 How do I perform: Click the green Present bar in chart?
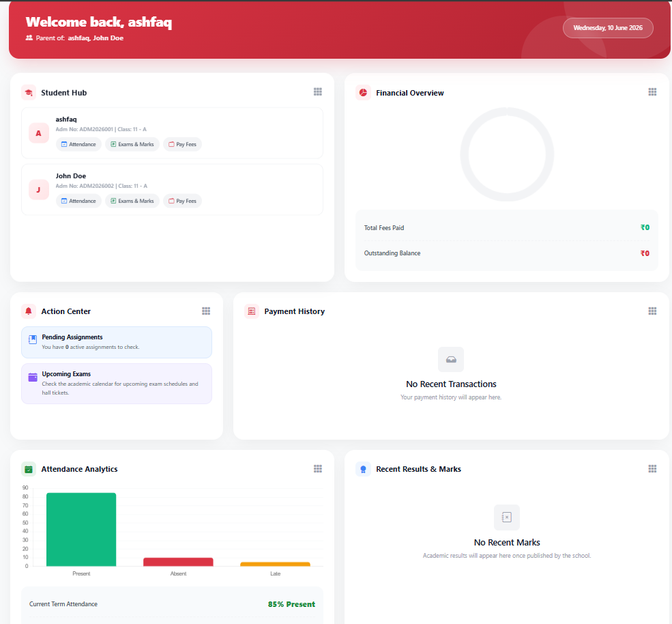click(81, 530)
